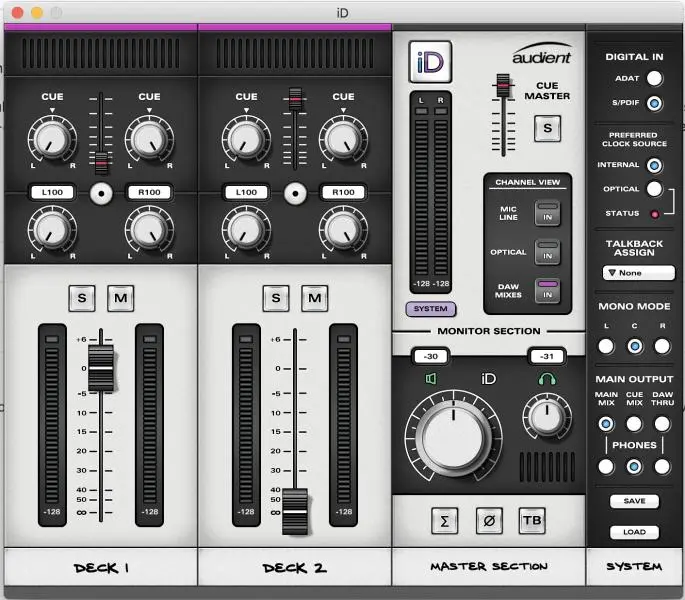The image size is (685, 600).
Task: Toggle DAW Mixes channel view IN switch
Action: point(547,291)
